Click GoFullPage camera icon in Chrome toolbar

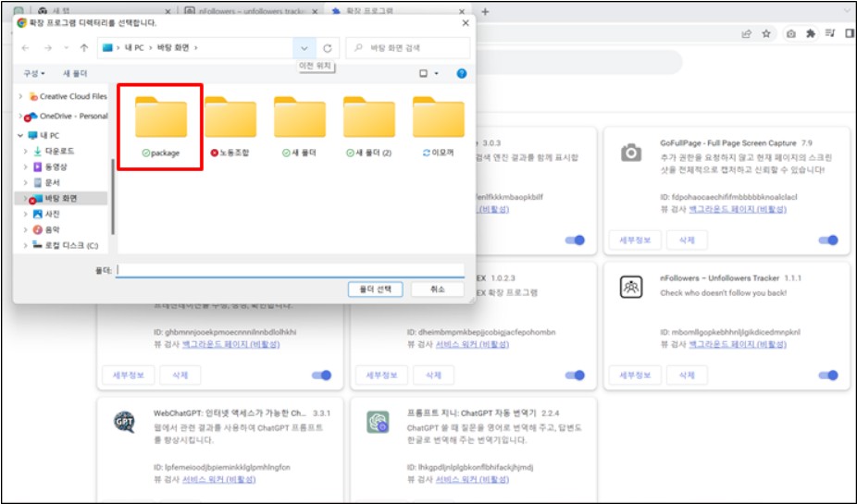(791, 34)
